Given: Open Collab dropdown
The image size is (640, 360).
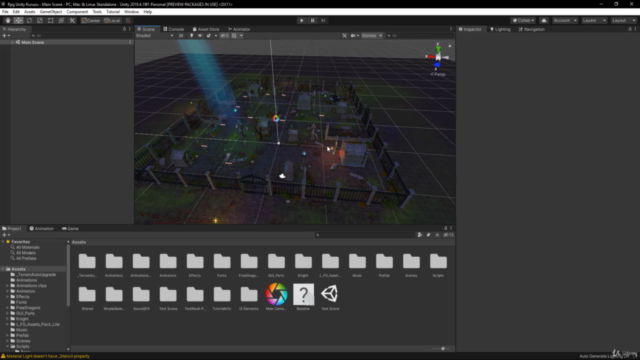Looking at the screenshot, I should [523, 20].
